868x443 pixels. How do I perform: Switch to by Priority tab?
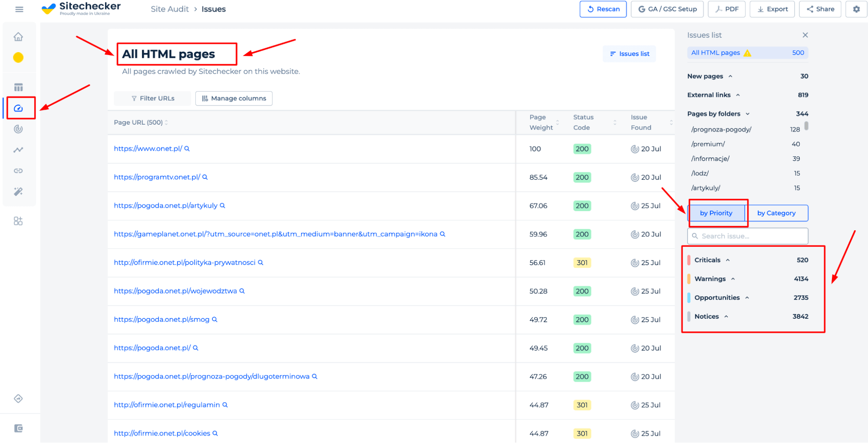click(716, 213)
